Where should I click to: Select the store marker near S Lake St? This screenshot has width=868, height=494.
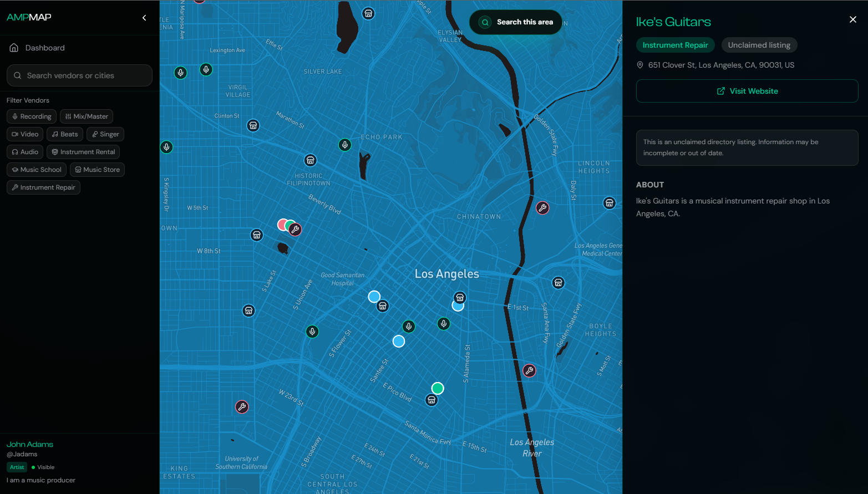248,310
